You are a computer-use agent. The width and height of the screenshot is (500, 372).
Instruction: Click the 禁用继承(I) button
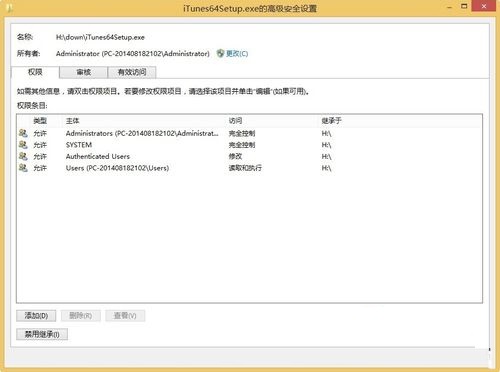(x=42, y=334)
